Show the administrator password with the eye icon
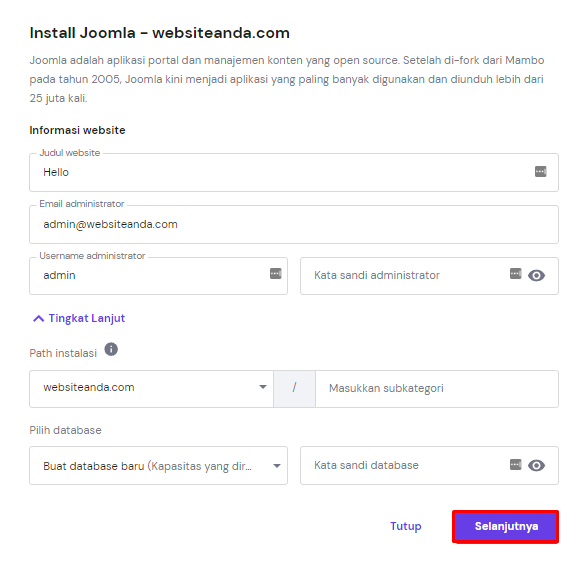 (x=536, y=276)
